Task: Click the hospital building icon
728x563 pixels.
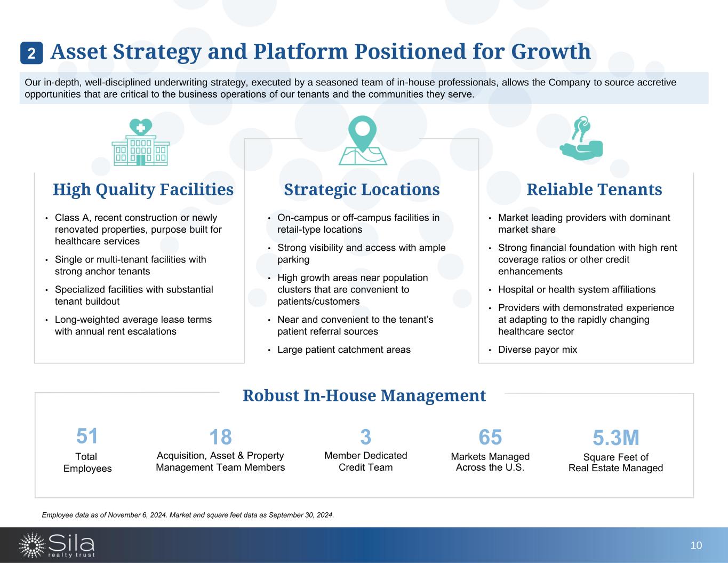Action: [x=140, y=142]
